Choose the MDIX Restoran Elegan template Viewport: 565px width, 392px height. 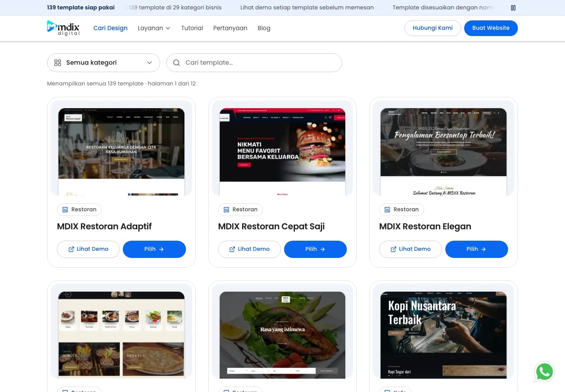pos(477,249)
